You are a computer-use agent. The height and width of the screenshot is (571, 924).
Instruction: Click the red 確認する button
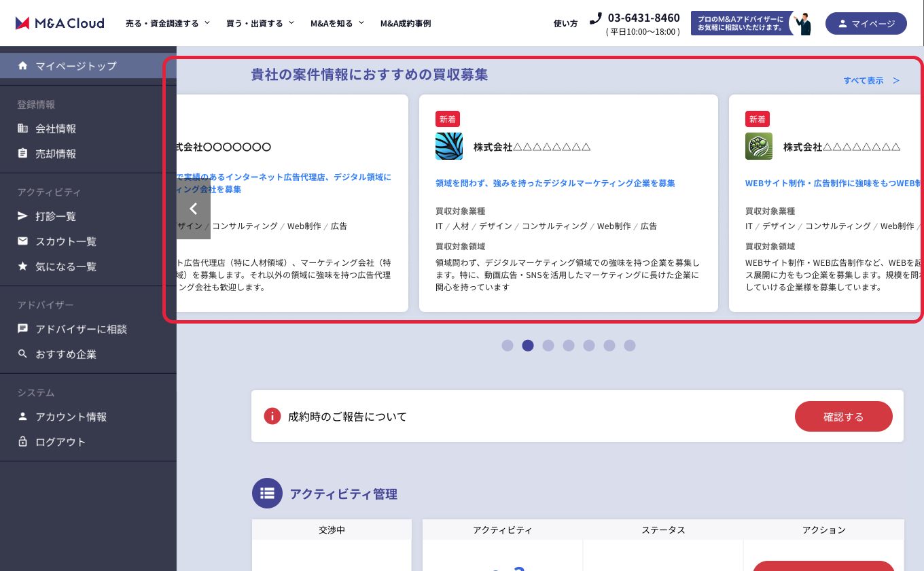click(843, 416)
